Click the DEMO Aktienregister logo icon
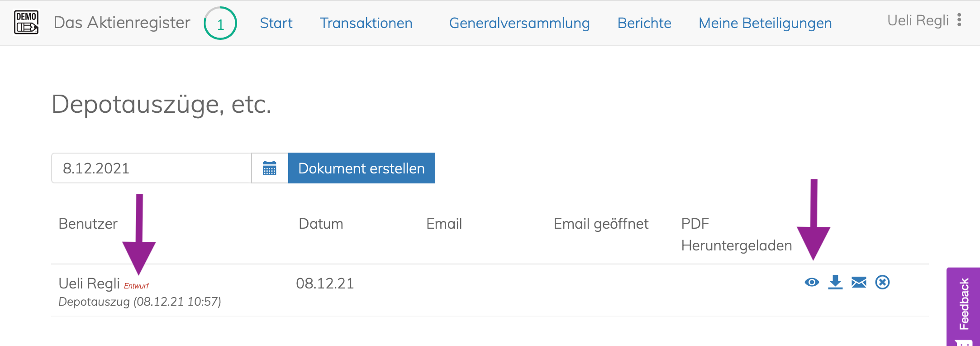Screen dimensions: 980x346 pos(26,22)
